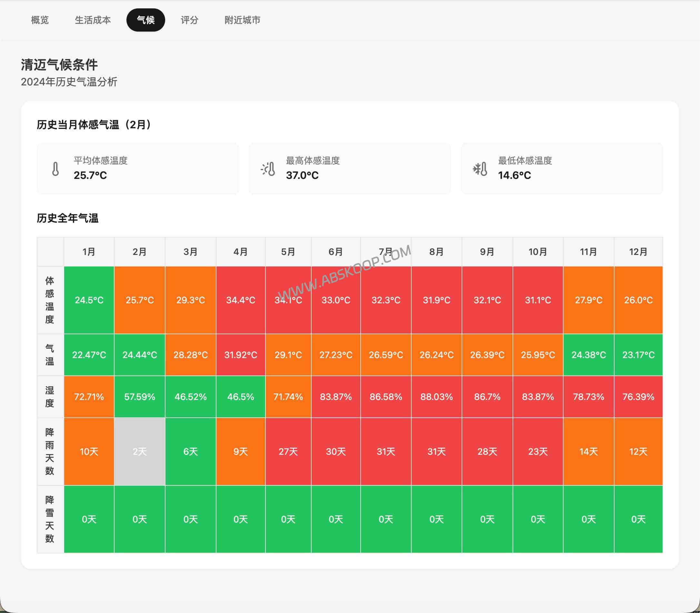Select the 1月 column header
The height and width of the screenshot is (613, 700).
(89, 252)
